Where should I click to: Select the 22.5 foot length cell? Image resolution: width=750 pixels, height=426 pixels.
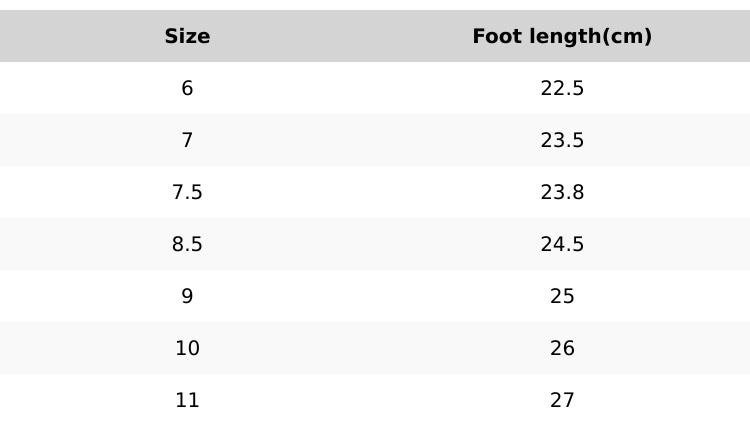(x=562, y=89)
